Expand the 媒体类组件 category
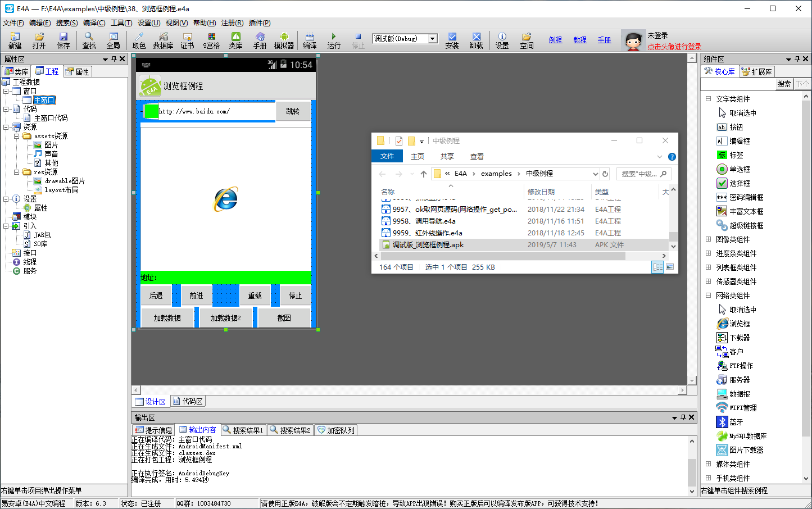The height and width of the screenshot is (509, 812). click(709, 464)
